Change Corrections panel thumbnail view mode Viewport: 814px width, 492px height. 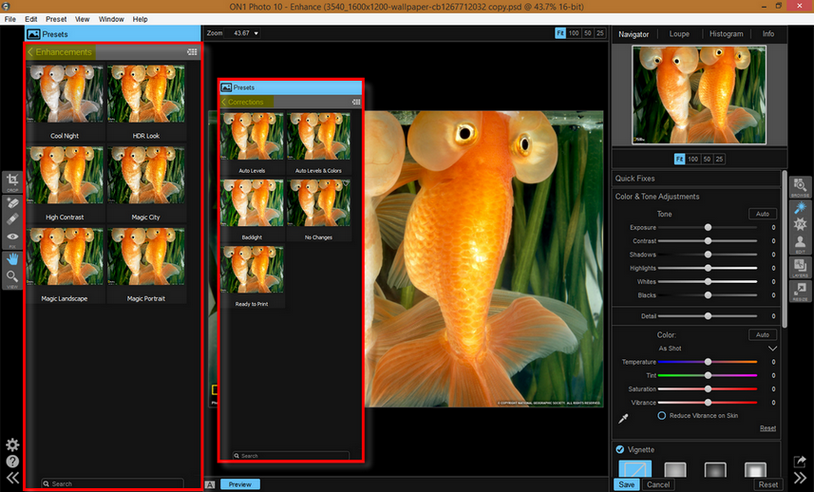pyautogui.click(x=356, y=102)
